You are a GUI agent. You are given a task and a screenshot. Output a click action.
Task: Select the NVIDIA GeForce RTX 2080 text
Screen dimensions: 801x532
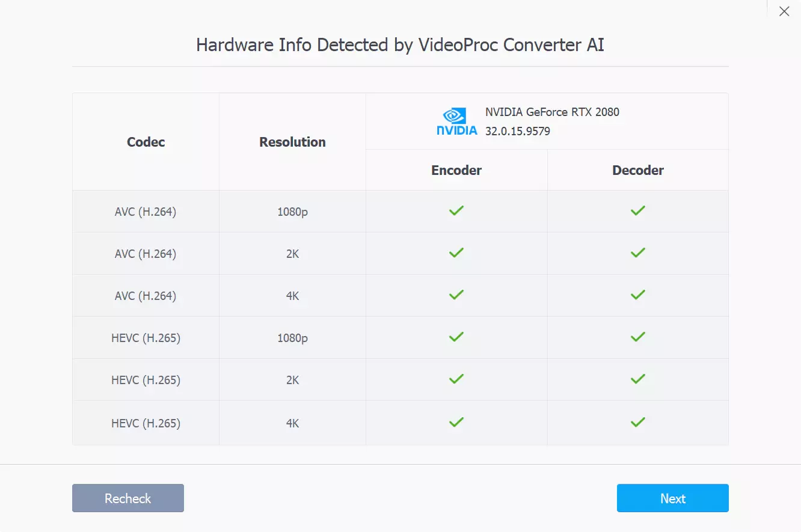point(552,112)
